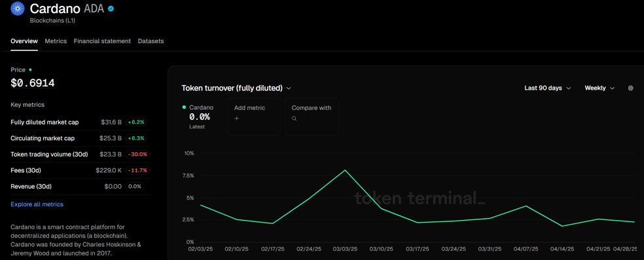Click the 03/17/25 x-axis date label
Screen dimensions: 644x260
418,249
